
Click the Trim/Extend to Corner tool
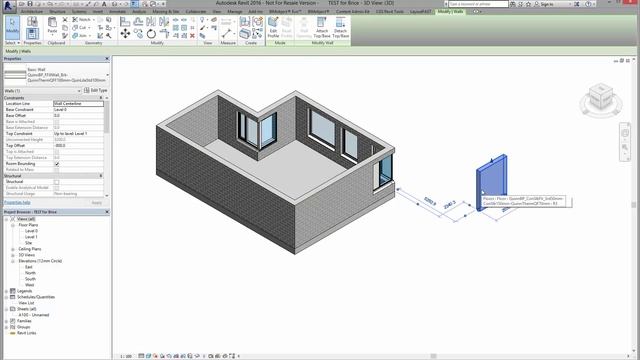(164, 34)
